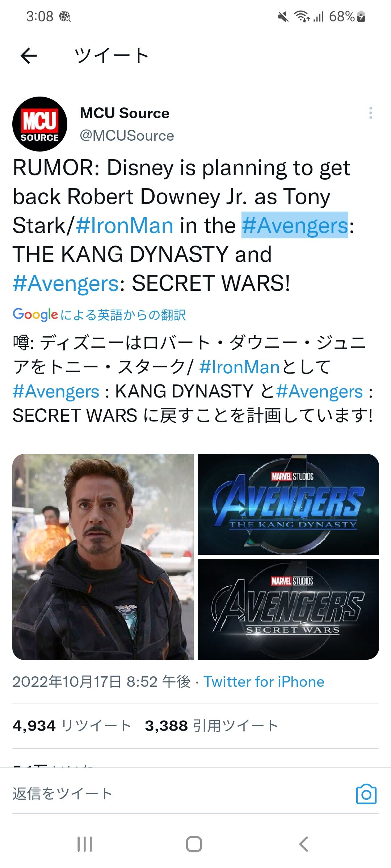Open the Secret Wars logo image
391x868 pixels.
288,609
